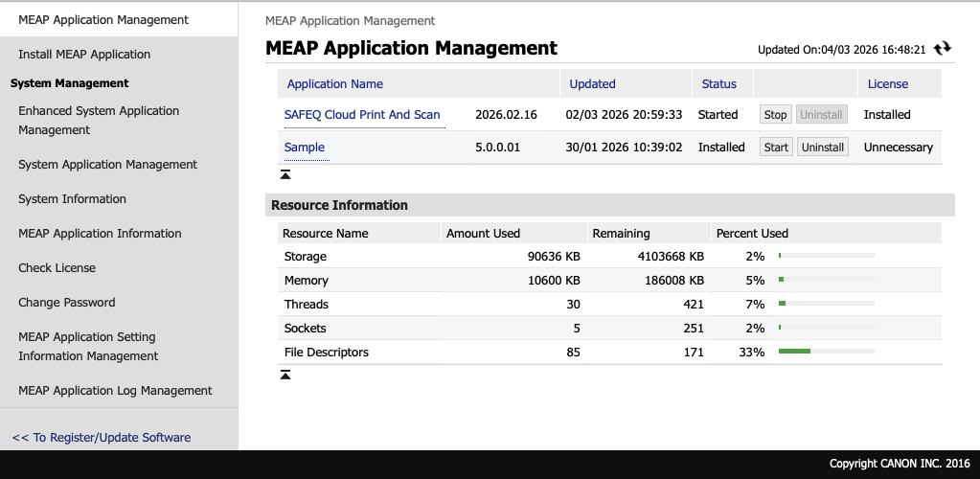Click the refresh icon next to Updated On
Viewport: 980px width, 479px height.
pos(942,49)
